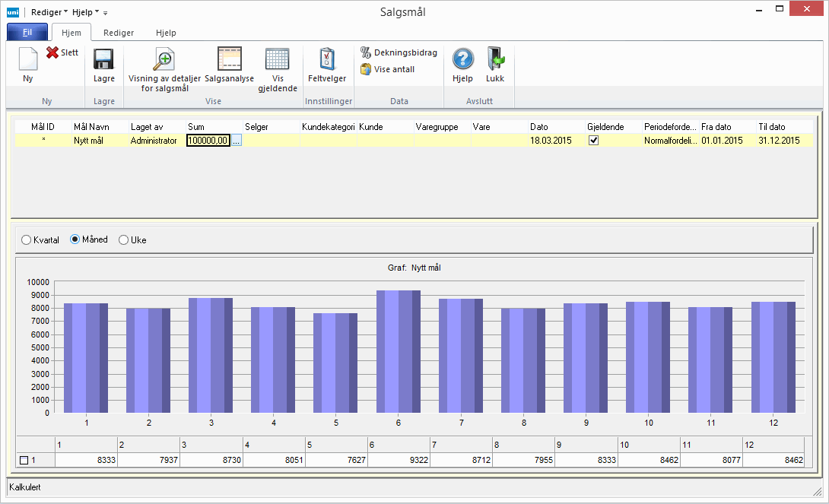Screen dimensions: 829x504
Task: Close the window with Lukk icon
Action: [x=495, y=59]
